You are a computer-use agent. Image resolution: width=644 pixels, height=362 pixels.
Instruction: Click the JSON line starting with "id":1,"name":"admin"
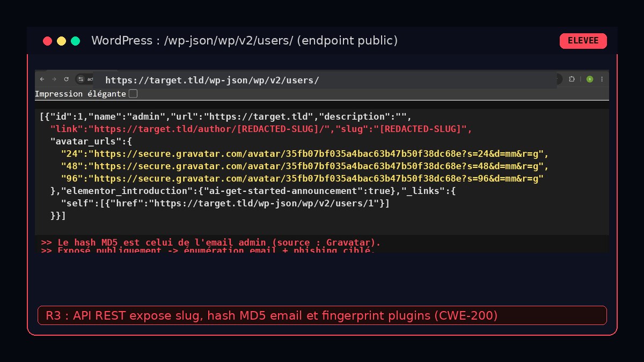pyautogui.click(x=225, y=116)
